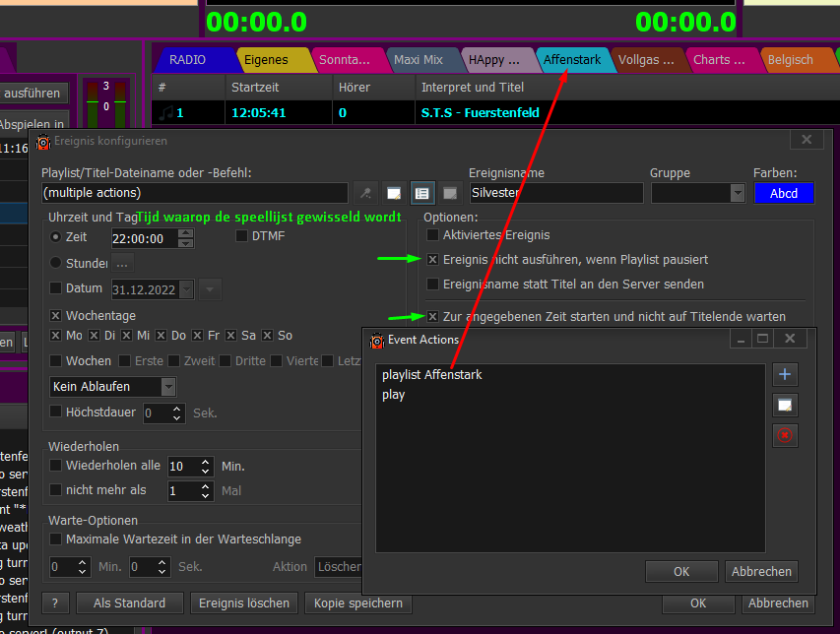This screenshot has height=634, width=840.
Task: Click the ausführen button in main window
Action: pos(32,94)
